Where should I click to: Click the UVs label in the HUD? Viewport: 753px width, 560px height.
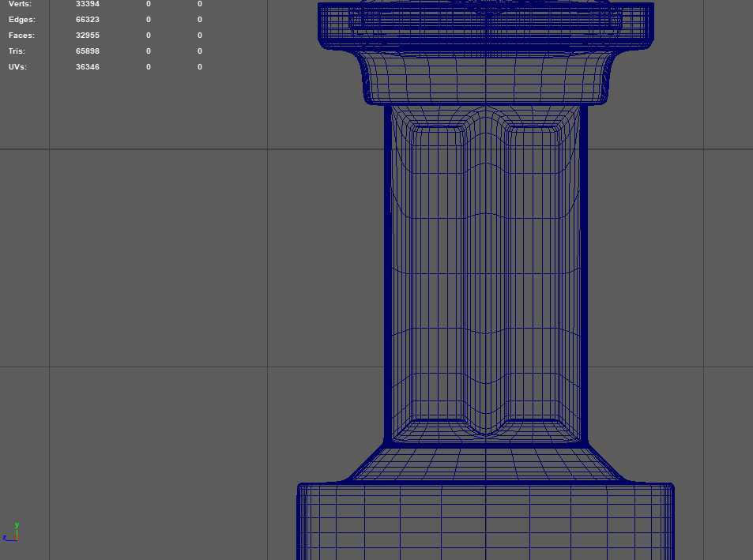[17, 67]
